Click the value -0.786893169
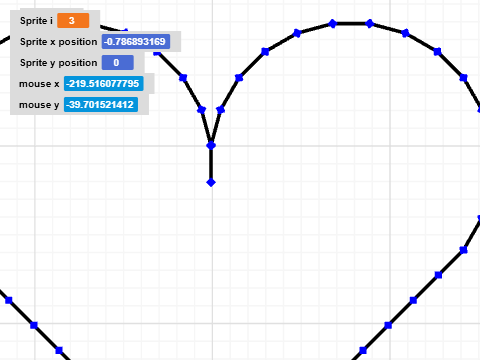 [x=136, y=42]
